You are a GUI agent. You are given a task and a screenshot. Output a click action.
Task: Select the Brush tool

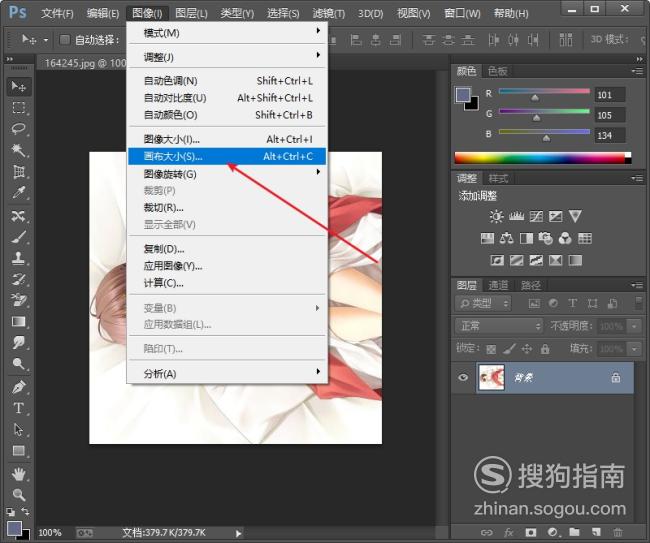pos(18,237)
